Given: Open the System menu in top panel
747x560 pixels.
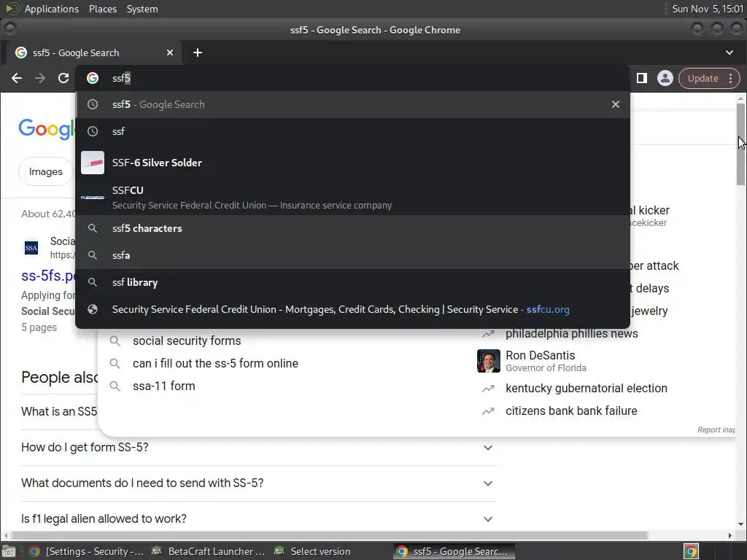Looking at the screenshot, I should coord(142,9).
